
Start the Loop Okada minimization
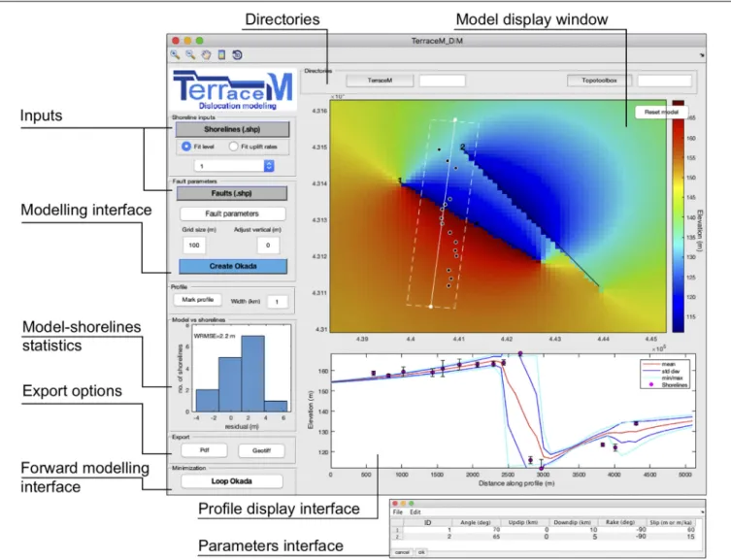pyautogui.click(x=232, y=481)
